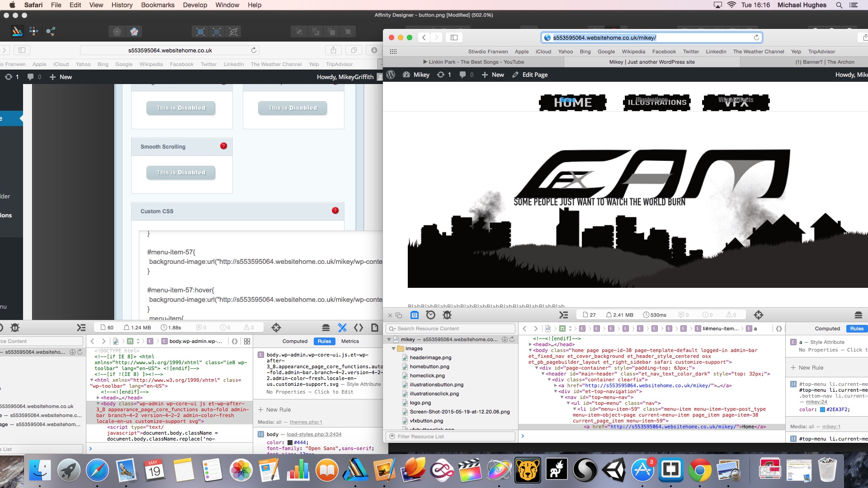This screenshot has width=868, height=488.
Task: Click the Safari sidebar icon in right window
Action: 454,38
